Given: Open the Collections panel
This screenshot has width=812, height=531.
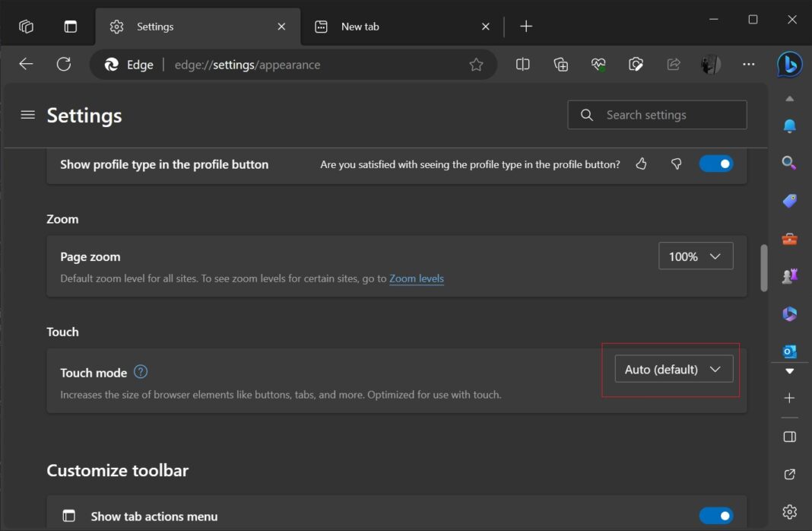Looking at the screenshot, I should click(x=560, y=64).
